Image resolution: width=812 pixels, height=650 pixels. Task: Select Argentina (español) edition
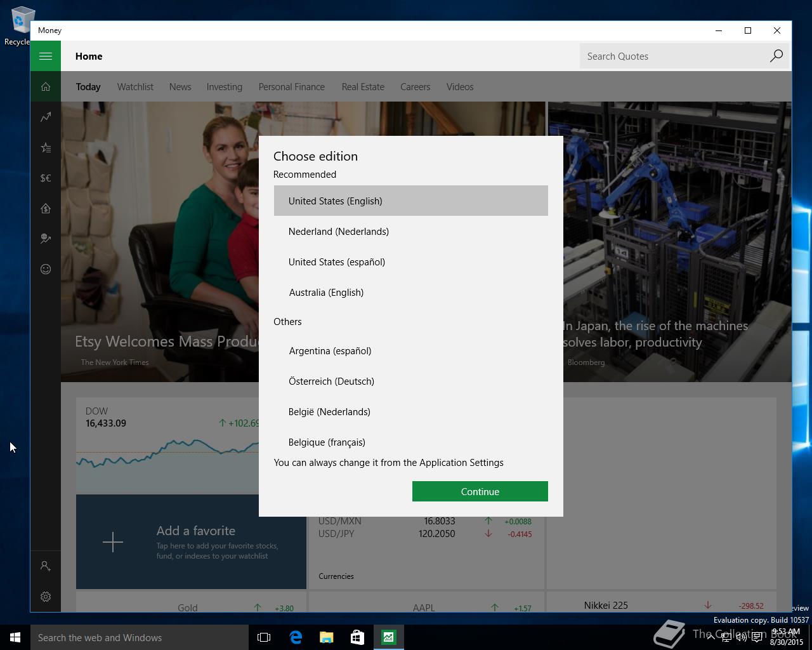pos(411,350)
